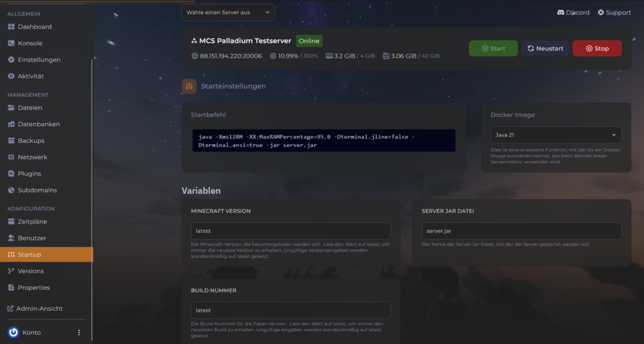Click the Server Jar Datei input field
This screenshot has height=344, width=644.
pyautogui.click(x=521, y=231)
